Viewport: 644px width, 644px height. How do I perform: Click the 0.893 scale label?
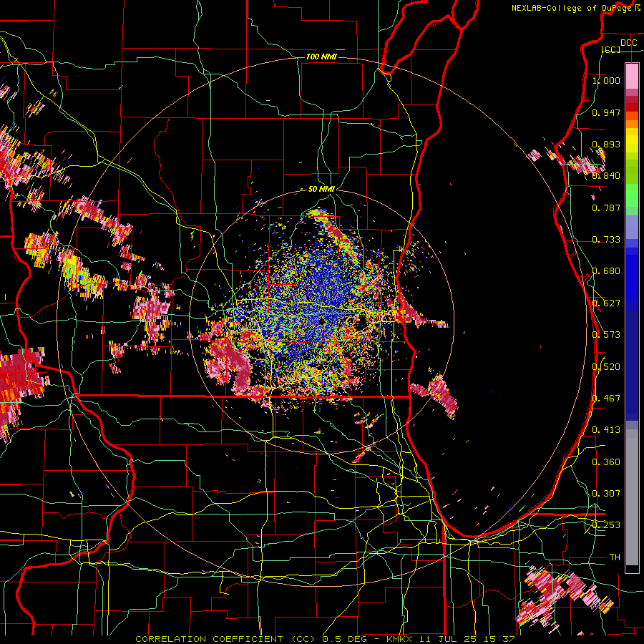pos(606,144)
